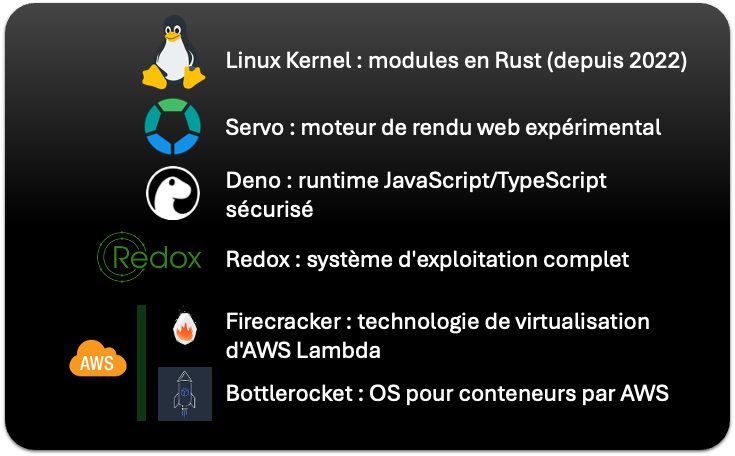Click the phrase "d'AWS Lambda"

point(303,351)
